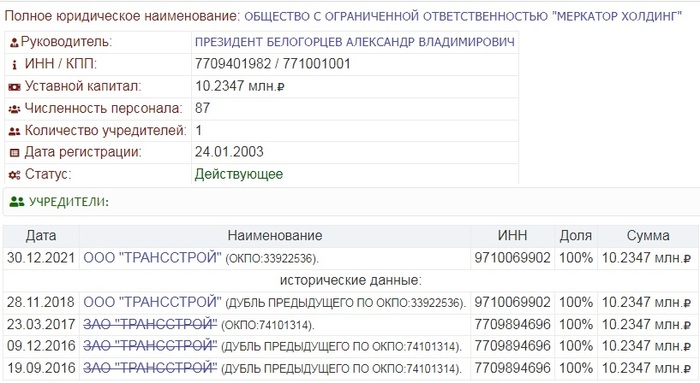Click the sum 10.2347 млн.₽ in 30.12.2021 row
The image size is (700, 383).
point(646,258)
